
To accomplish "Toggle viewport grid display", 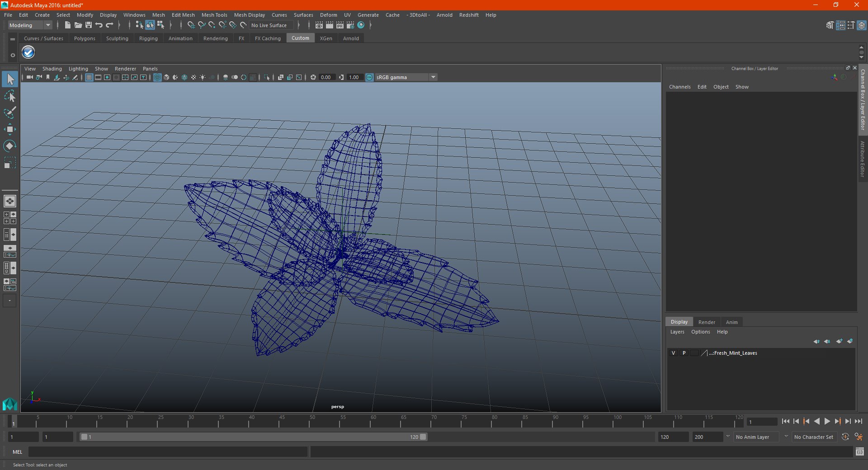I will [x=89, y=77].
